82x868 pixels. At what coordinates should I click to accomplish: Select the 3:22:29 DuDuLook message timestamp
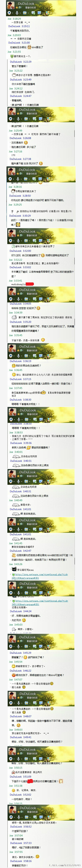(x=27, y=62)
